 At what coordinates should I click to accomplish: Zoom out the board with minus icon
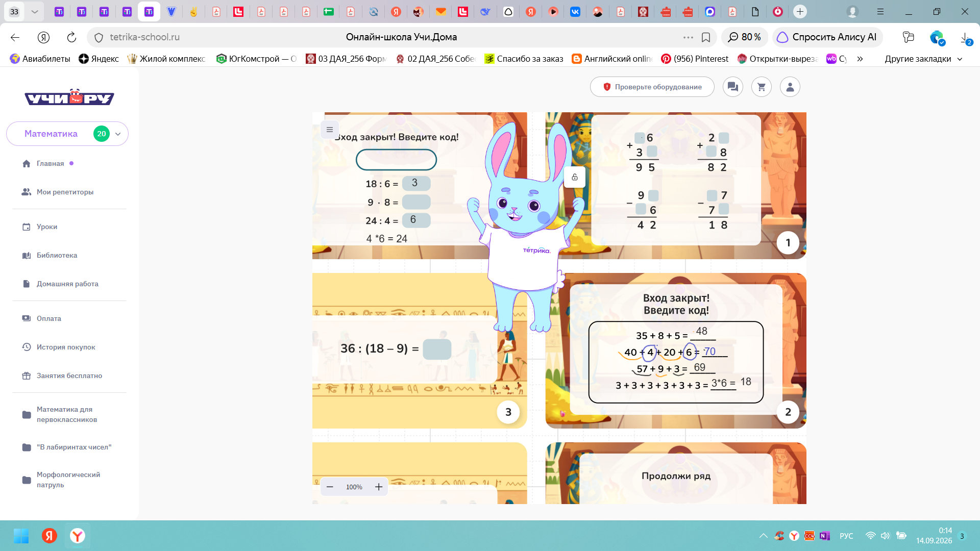click(x=330, y=487)
